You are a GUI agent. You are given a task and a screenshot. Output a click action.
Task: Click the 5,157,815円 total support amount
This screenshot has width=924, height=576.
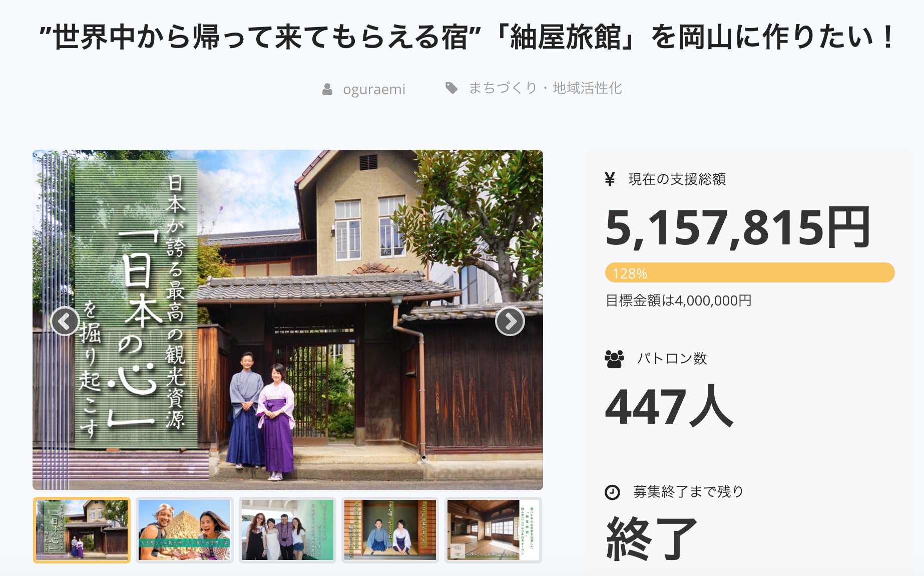738,228
